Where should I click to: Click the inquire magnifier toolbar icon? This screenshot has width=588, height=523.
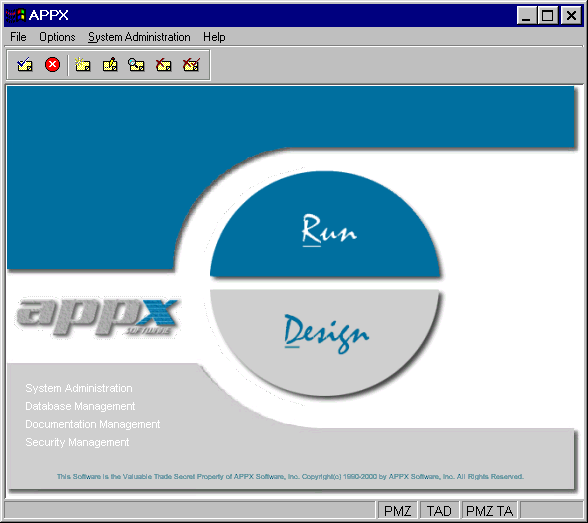pos(136,64)
